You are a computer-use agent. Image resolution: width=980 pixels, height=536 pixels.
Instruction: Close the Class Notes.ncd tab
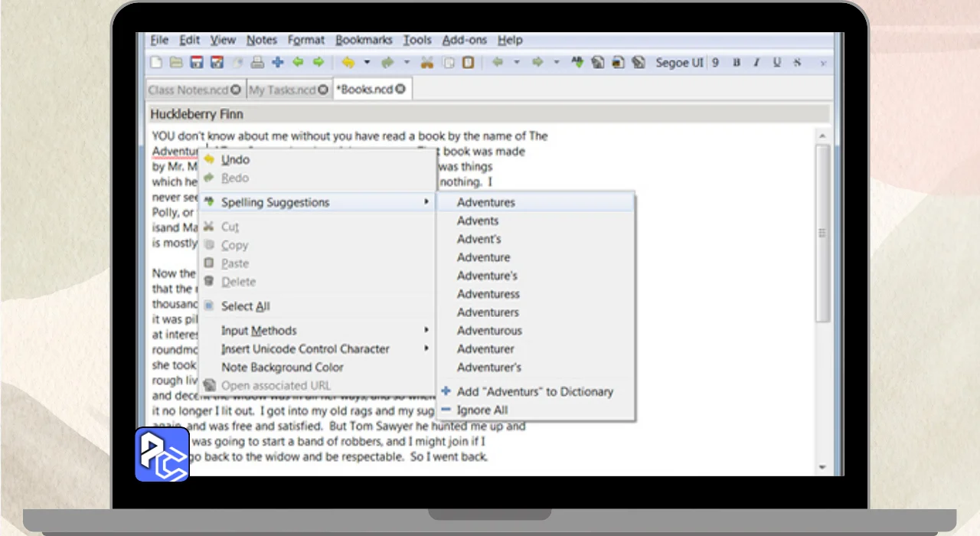click(x=236, y=90)
